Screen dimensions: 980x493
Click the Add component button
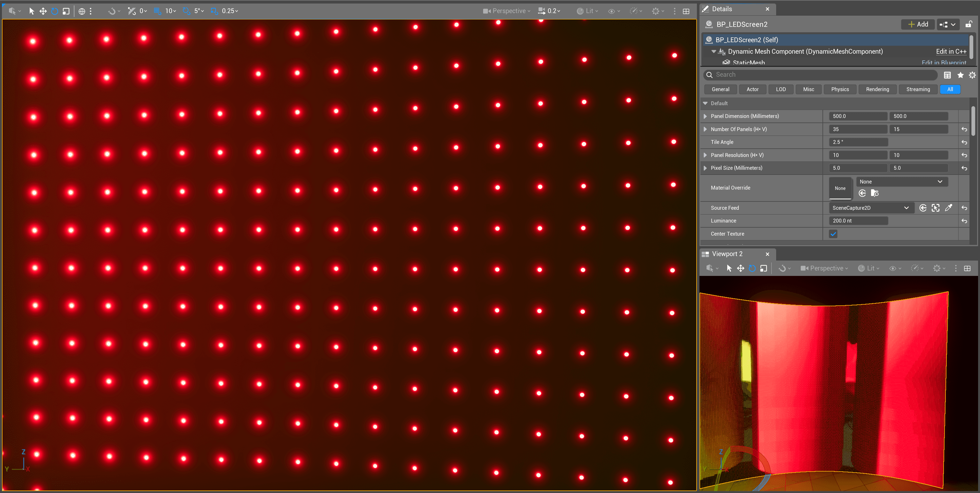coord(918,24)
